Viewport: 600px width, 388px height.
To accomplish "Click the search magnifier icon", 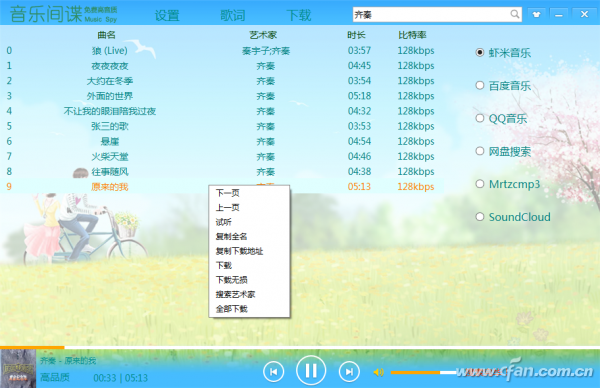I will pyautogui.click(x=515, y=15).
